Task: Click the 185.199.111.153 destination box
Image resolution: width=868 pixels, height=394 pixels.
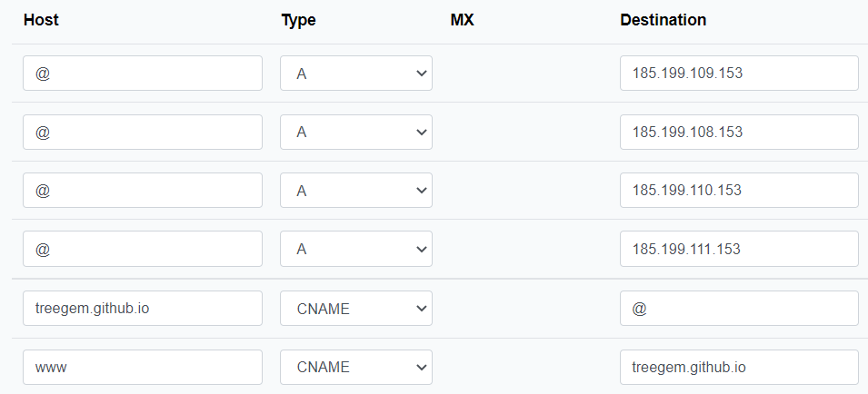Action: (738, 249)
